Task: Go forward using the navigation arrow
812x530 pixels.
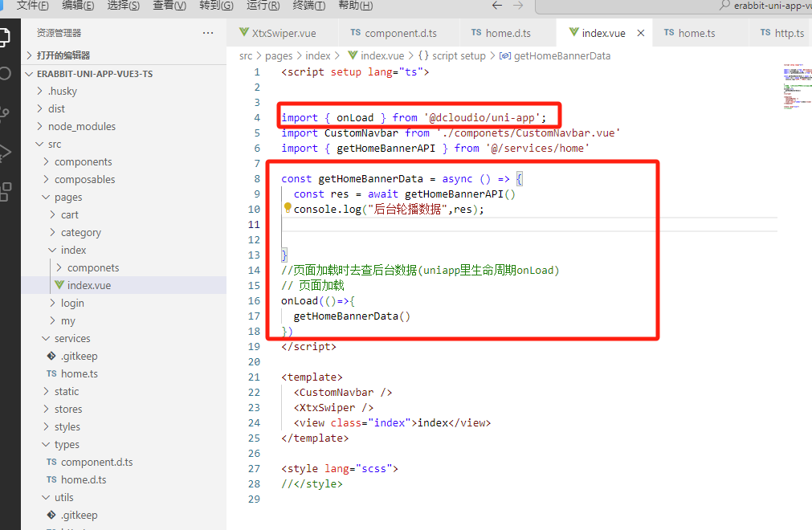Action: pyautogui.click(x=518, y=5)
